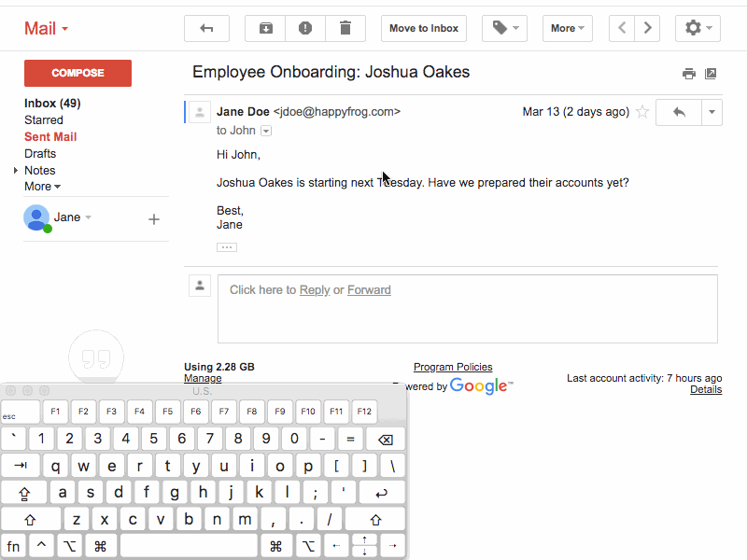Tap the space bar on the keyboard viewer
Viewport: 747px width, 560px height.
coord(189,546)
